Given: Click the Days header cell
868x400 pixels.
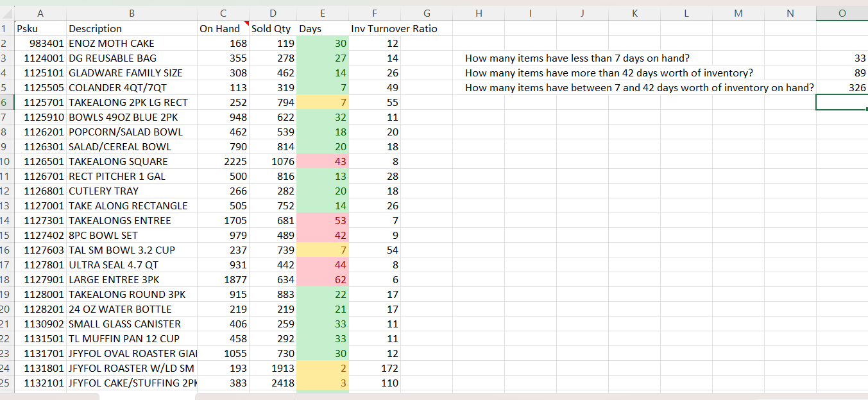Looking at the screenshot, I should pyautogui.click(x=323, y=28).
